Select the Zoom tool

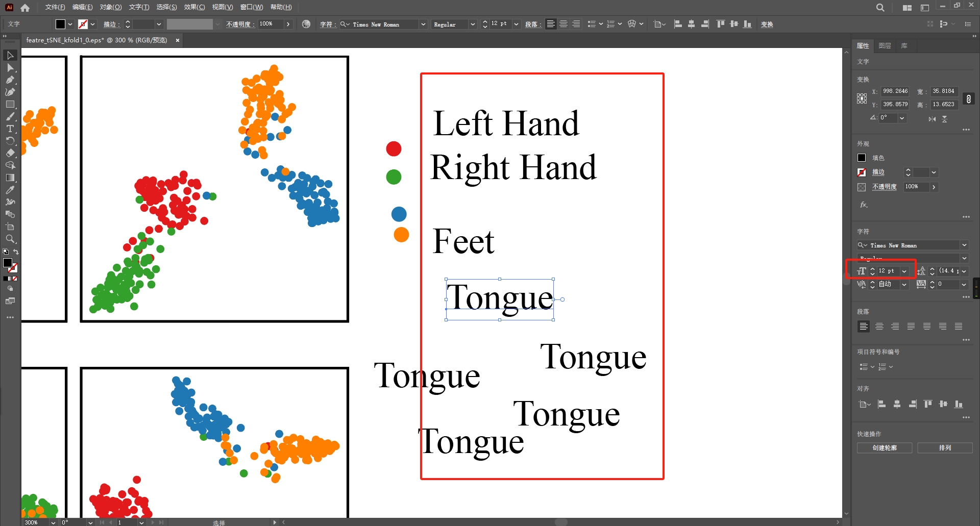(10, 239)
